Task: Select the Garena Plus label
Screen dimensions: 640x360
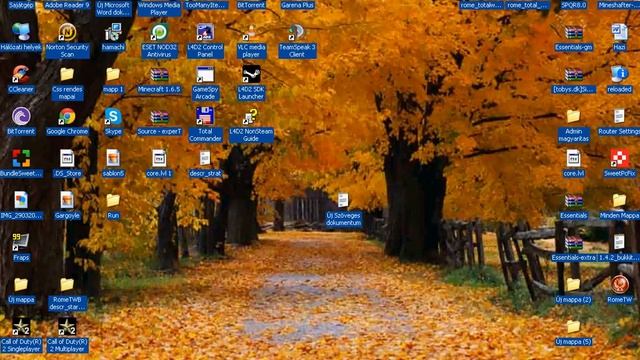Action: (x=298, y=5)
